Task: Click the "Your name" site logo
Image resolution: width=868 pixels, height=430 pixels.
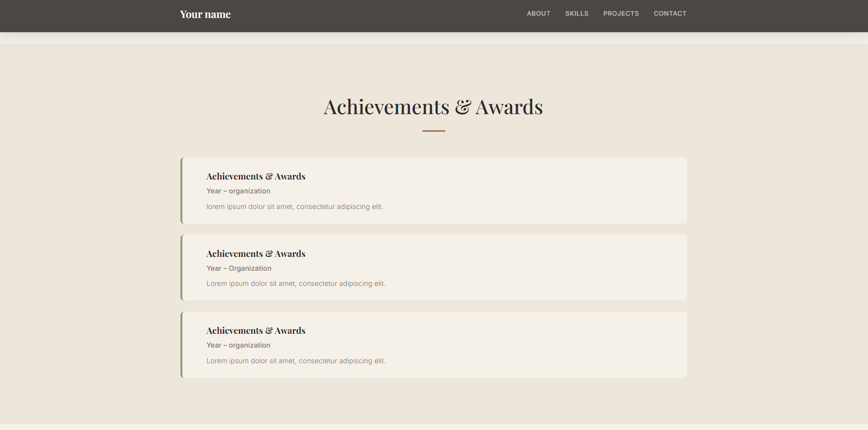Action: (x=205, y=14)
